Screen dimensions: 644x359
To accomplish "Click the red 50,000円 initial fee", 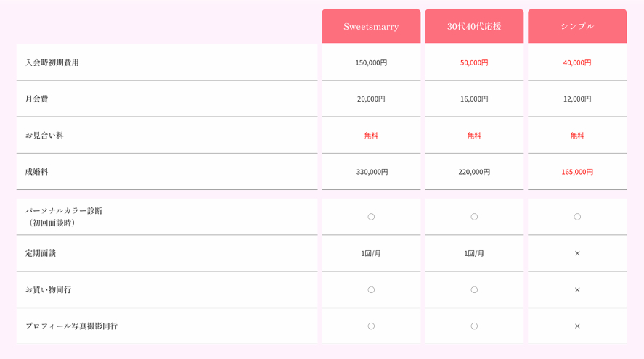I will click(474, 62).
